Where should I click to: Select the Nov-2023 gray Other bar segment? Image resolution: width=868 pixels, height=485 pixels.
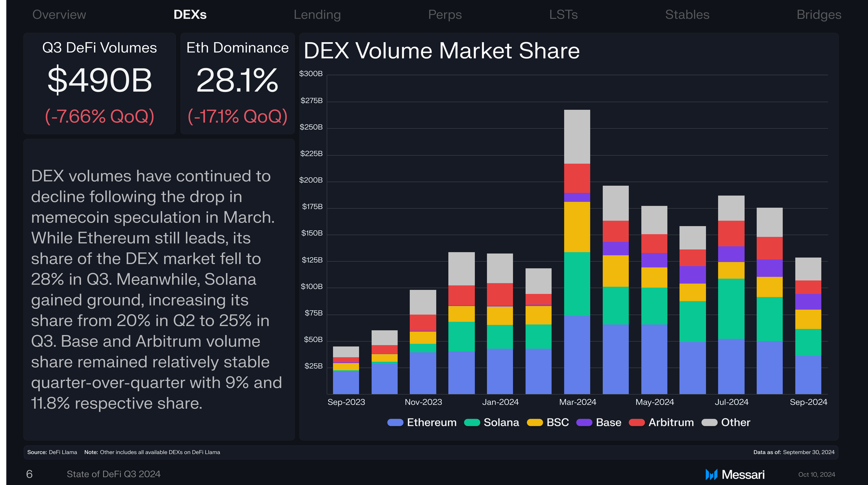423,302
